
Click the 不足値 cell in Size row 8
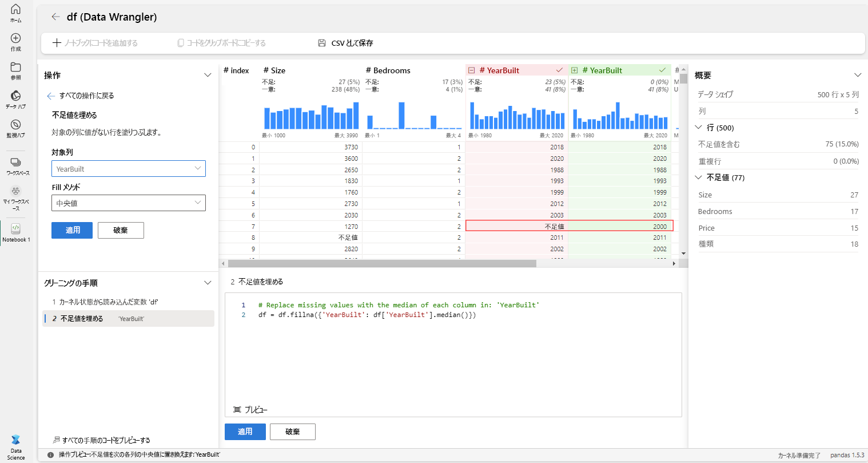coord(311,238)
